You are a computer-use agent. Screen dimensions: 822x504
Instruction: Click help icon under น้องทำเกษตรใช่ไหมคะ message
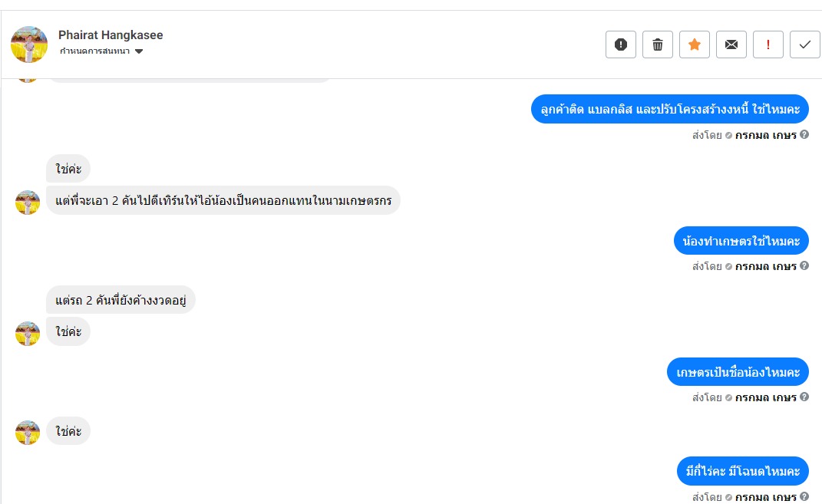click(x=804, y=266)
